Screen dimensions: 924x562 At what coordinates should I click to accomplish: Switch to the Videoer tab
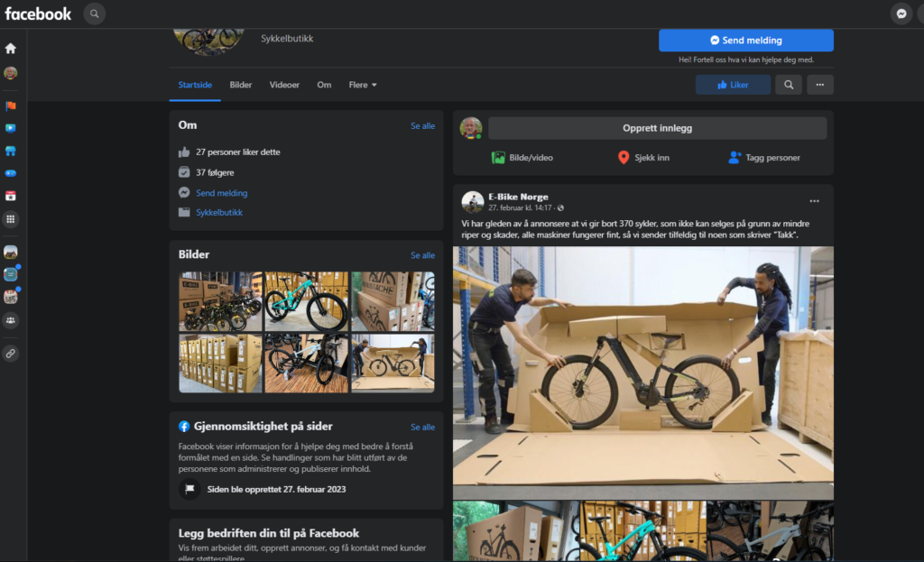tap(284, 85)
